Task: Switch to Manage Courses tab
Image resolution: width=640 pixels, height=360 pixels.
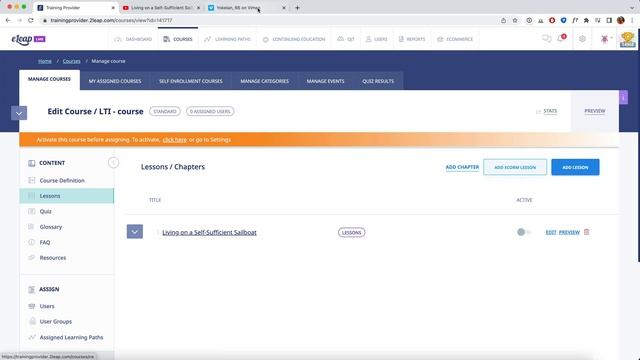Action: click(49, 80)
